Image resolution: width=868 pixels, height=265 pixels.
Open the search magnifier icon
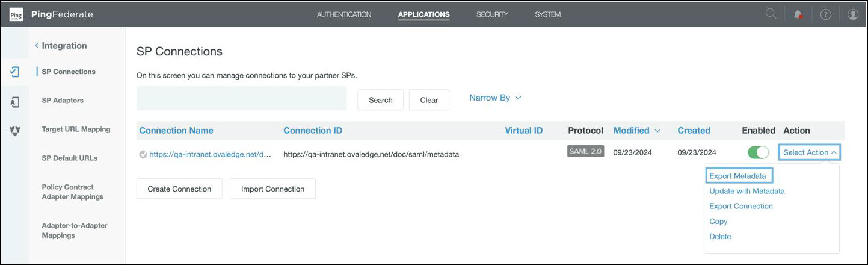coord(771,14)
